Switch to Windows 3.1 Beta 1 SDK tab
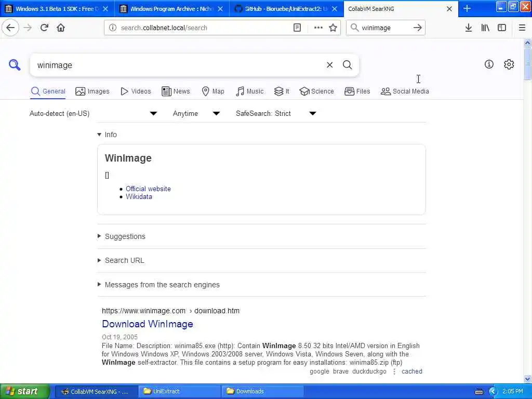The height and width of the screenshot is (399, 532). (57, 9)
